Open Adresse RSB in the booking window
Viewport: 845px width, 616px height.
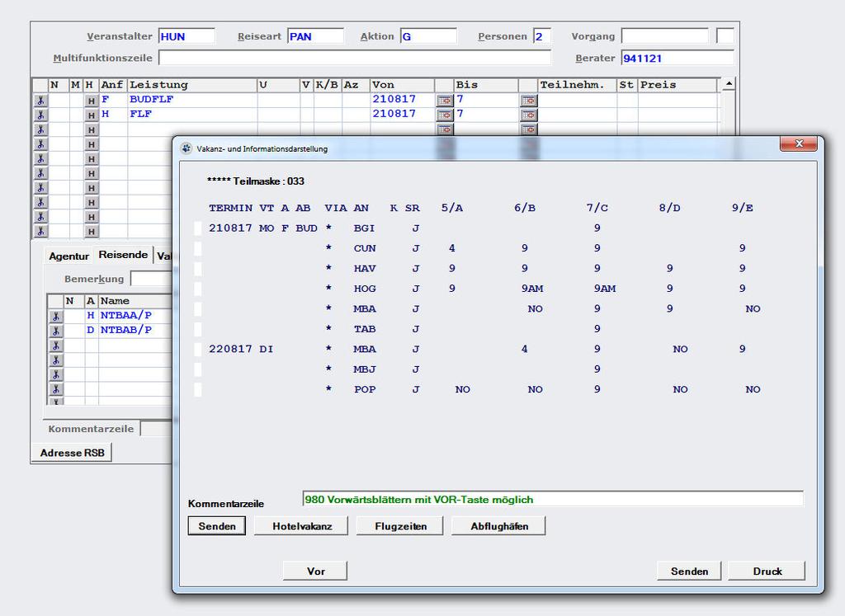(73, 453)
